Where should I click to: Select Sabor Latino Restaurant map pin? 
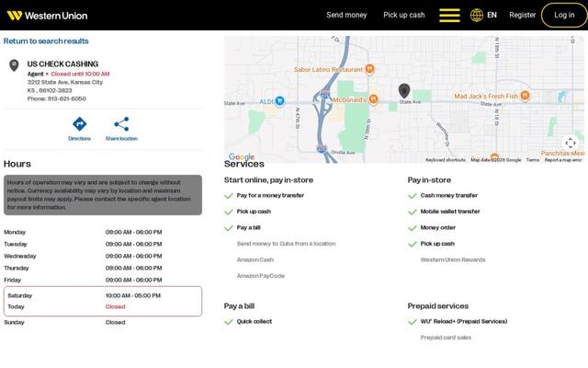tap(369, 69)
